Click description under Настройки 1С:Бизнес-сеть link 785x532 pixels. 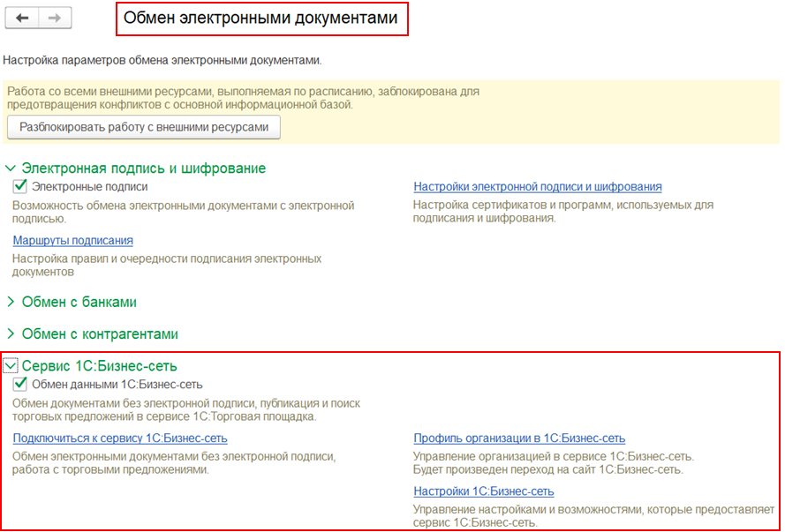593,516
